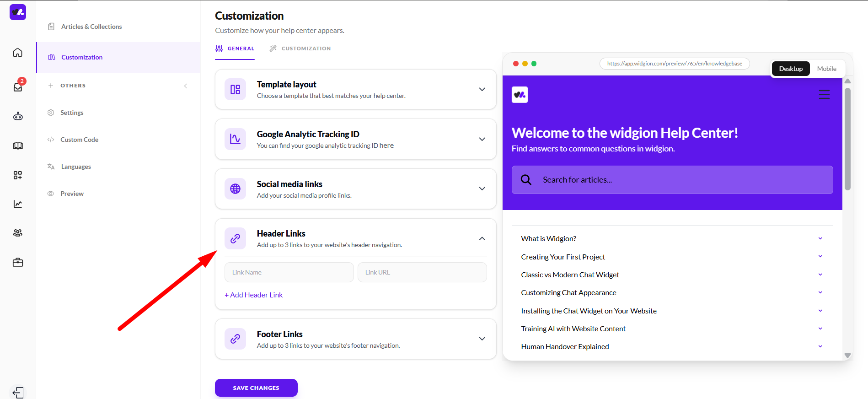Viewport: 868px width, 399px height.
Task: Open the knowledge base book icon
Action: pyautogui.click(x=18, y=146)
